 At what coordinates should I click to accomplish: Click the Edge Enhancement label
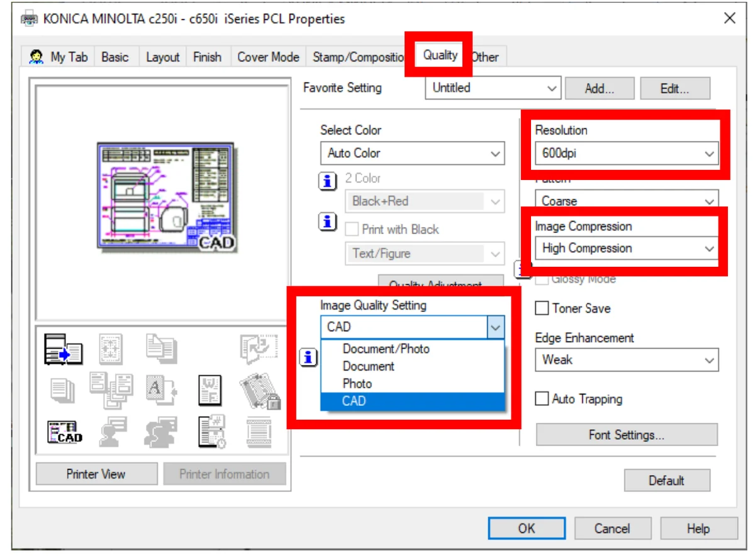584,338
